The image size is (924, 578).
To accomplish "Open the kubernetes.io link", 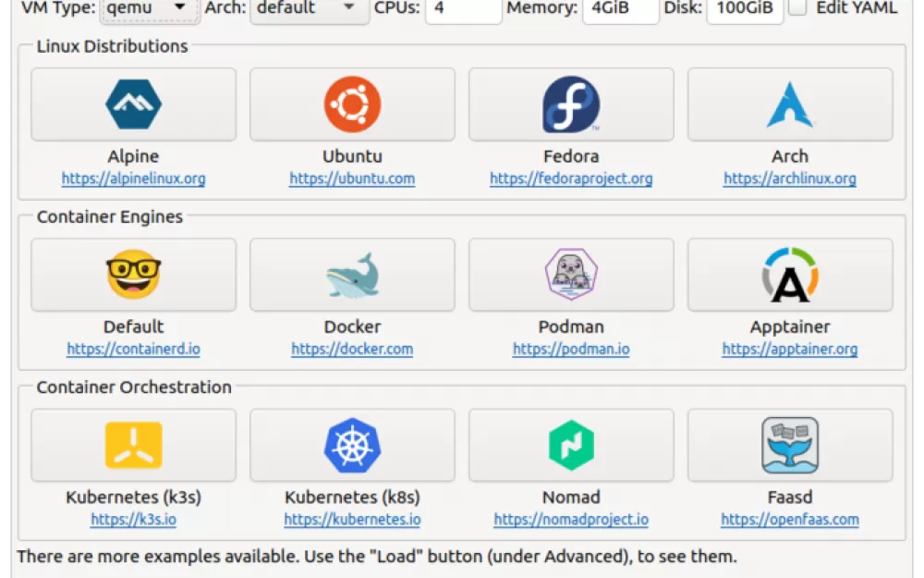I will [352, 519].
